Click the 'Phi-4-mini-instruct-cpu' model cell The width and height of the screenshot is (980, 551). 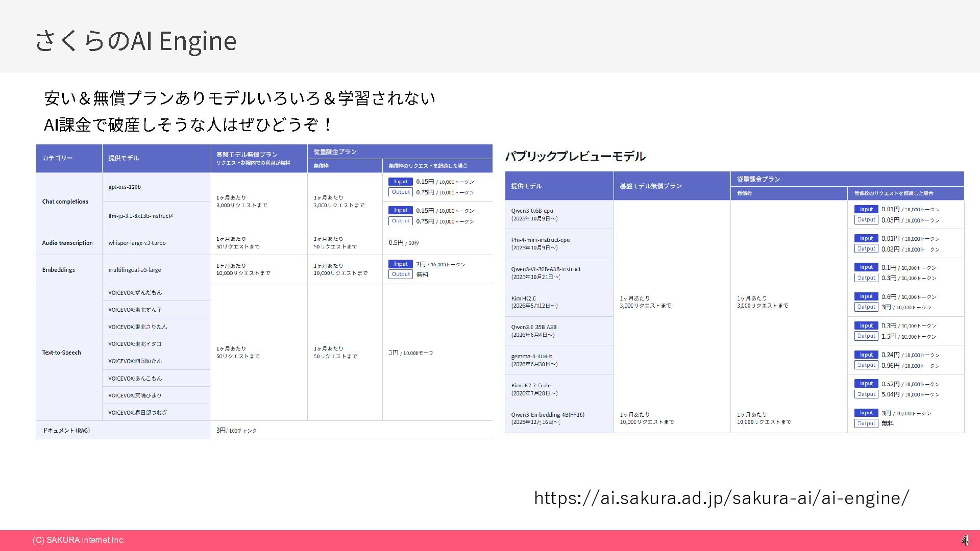click(x=559, y=243)
